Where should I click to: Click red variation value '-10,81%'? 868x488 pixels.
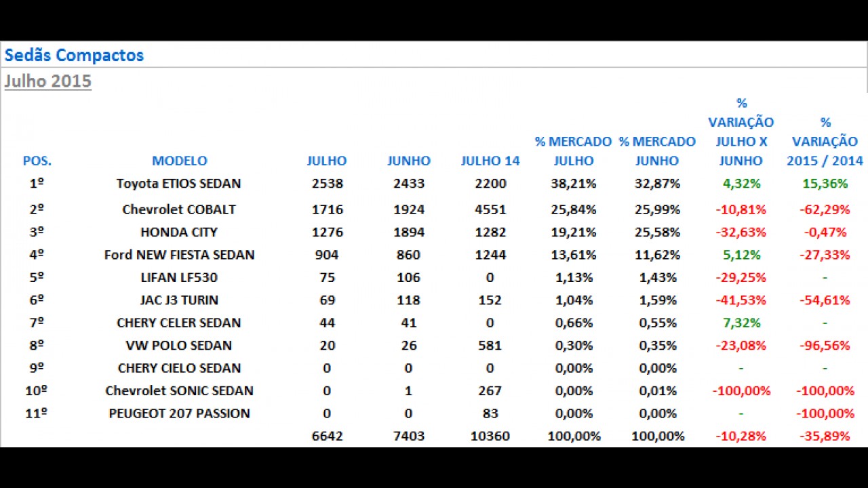(x=741, y=209)
